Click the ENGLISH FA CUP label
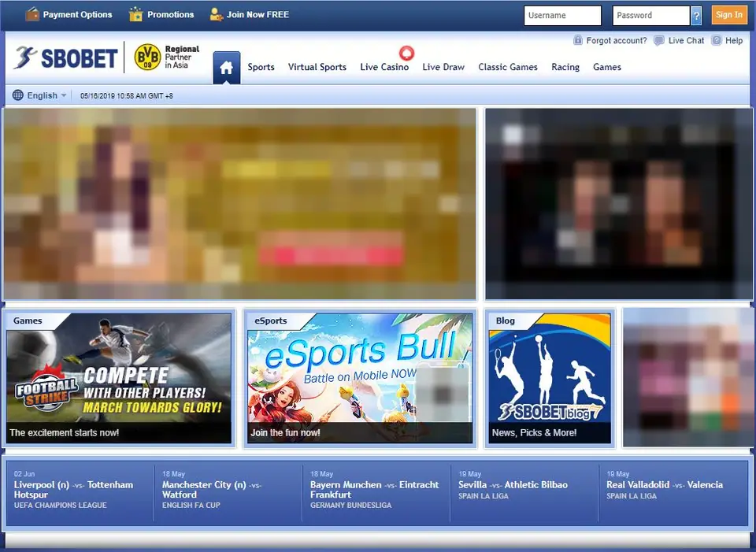Image resolution: width=756 pixels, height=552 pixels. pyautogui.click(x=191, y=506)
